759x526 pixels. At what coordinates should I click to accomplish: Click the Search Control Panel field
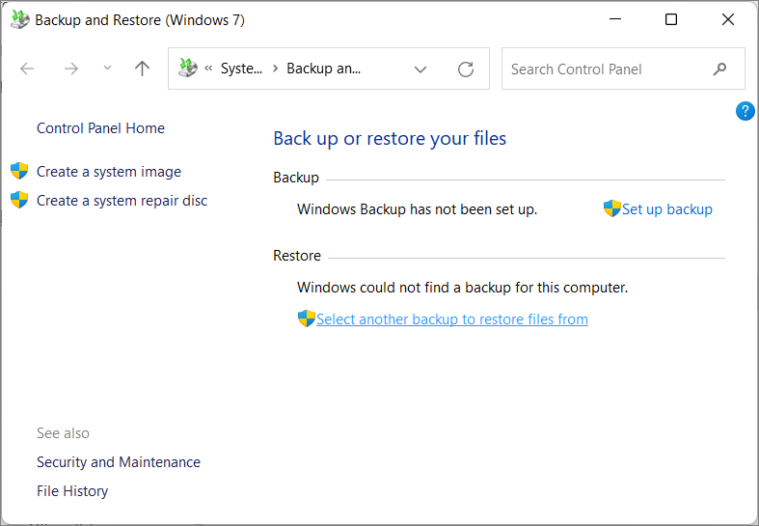[623, 69]
